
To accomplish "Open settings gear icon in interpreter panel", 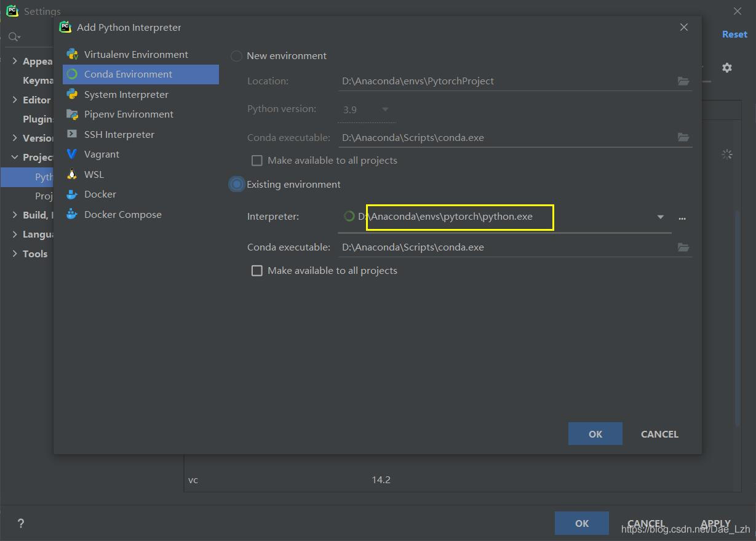I will pyautogui.click(x=727, y=68).
